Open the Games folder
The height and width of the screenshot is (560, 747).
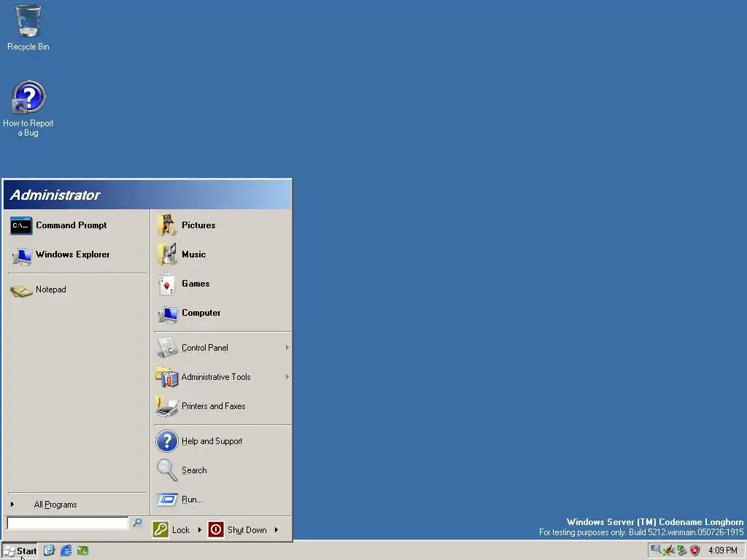click(x=222, y=284)
